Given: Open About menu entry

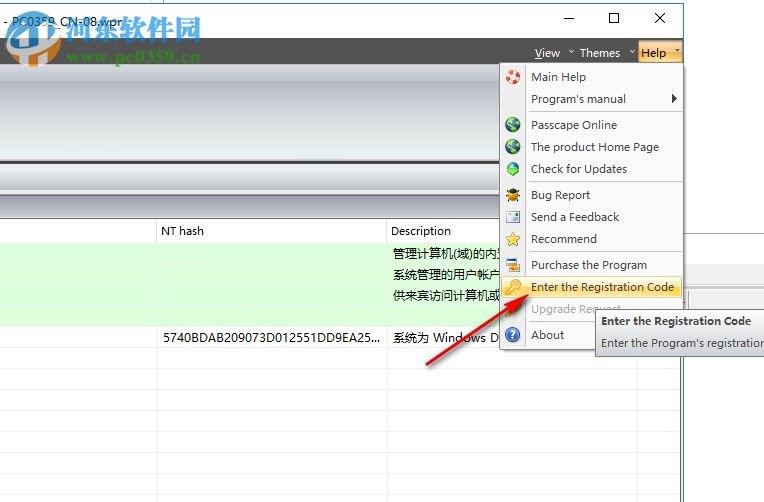Looking at the screenshot, I should (550, 335).
